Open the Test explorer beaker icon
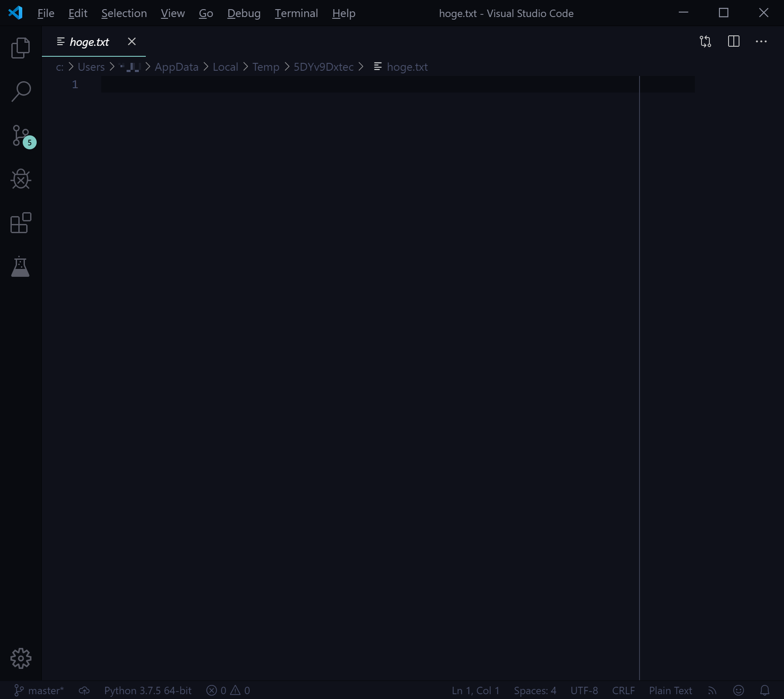The image size is (784, 699). (x=21, y=267)
